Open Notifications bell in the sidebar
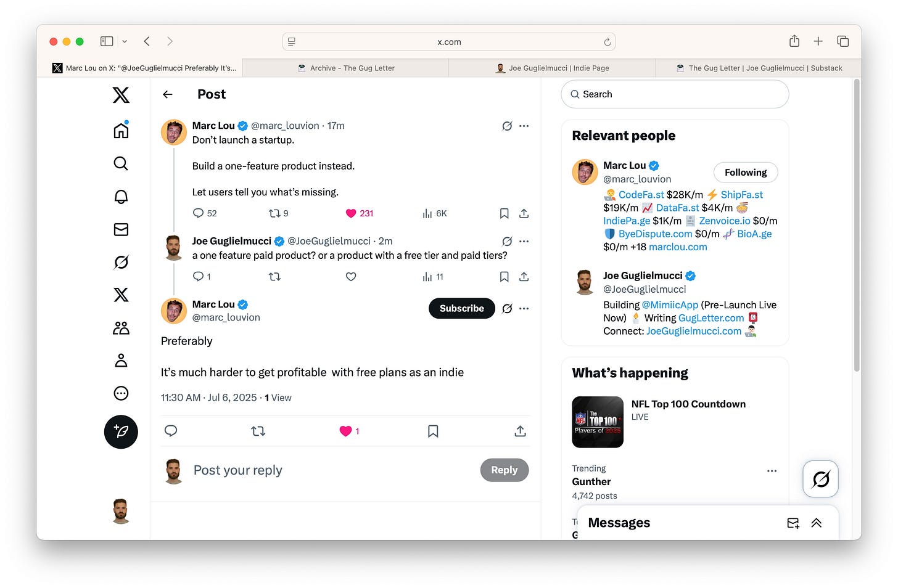Screen dimensions: 898x588 pos(121,197)
